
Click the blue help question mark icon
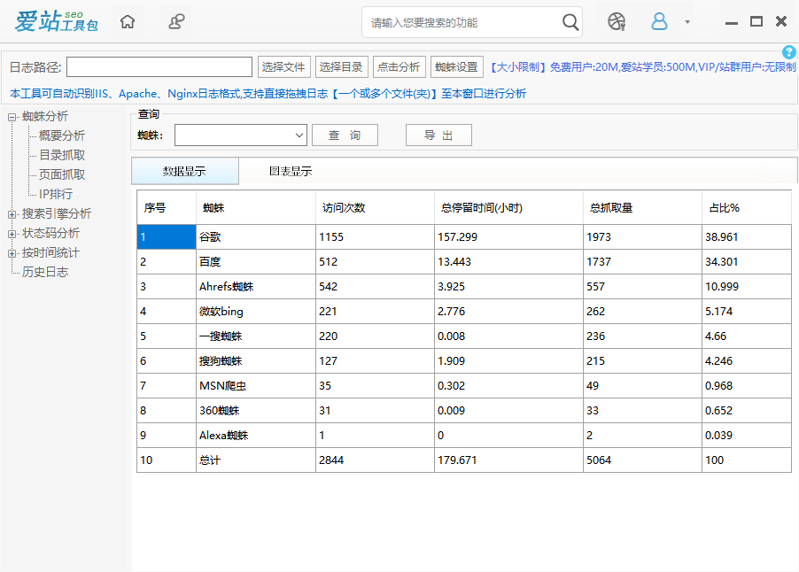[789, 52]
